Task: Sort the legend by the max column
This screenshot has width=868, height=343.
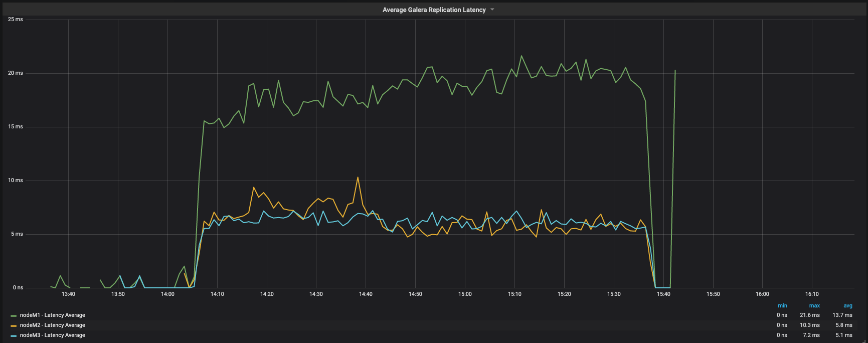Action: pyautogui.click(x=814, y=305)
